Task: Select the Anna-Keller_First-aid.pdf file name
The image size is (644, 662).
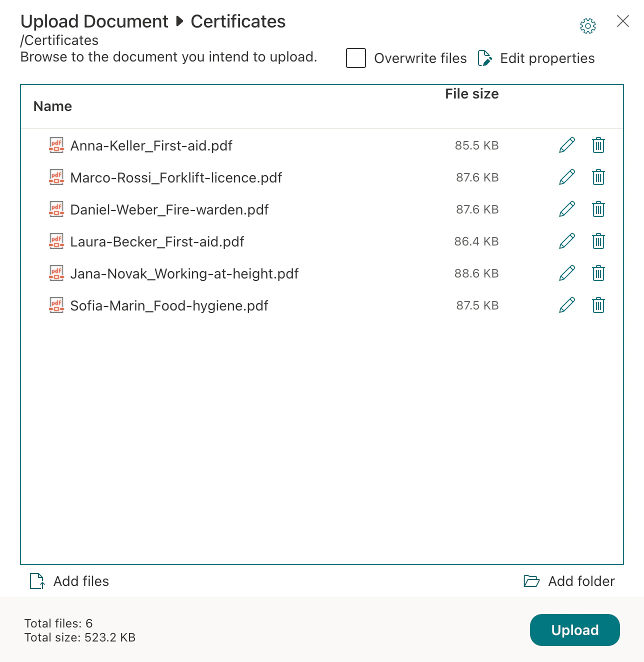Action: (x=151, y=145)
